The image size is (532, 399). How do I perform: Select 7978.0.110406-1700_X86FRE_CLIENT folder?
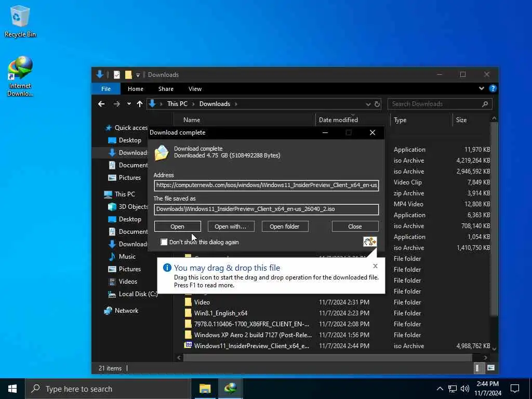click(x=251, y=324)
